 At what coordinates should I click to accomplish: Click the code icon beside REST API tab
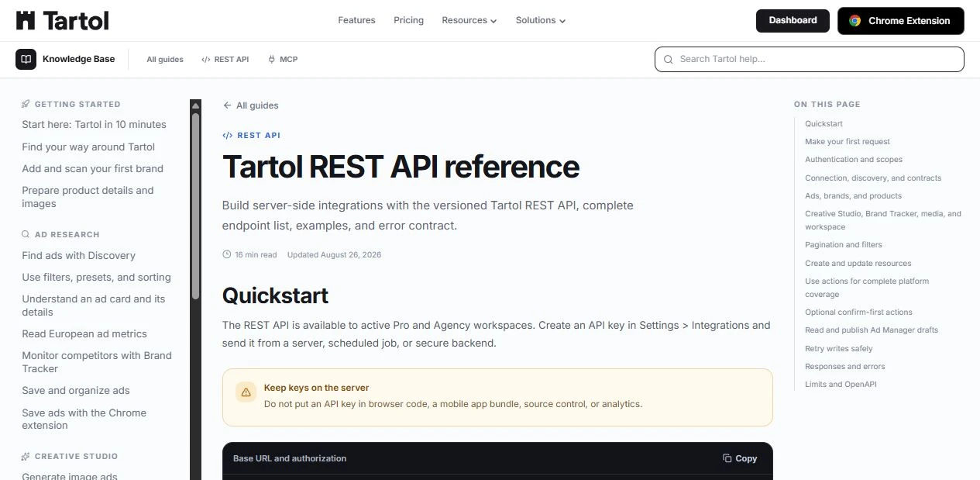[205, 59]
